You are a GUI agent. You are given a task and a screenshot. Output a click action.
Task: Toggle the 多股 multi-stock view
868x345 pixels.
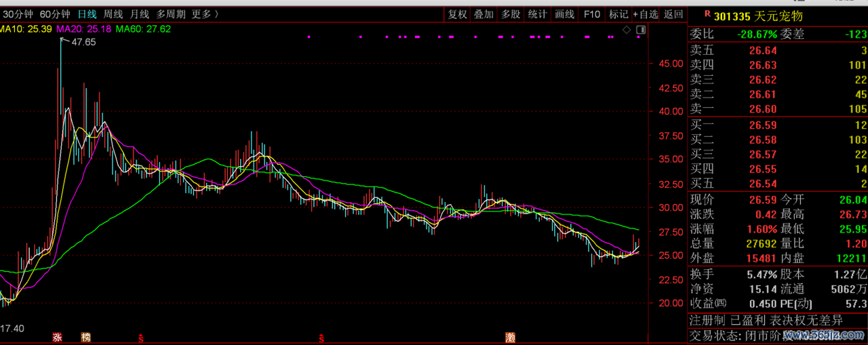tap(511, 14)
